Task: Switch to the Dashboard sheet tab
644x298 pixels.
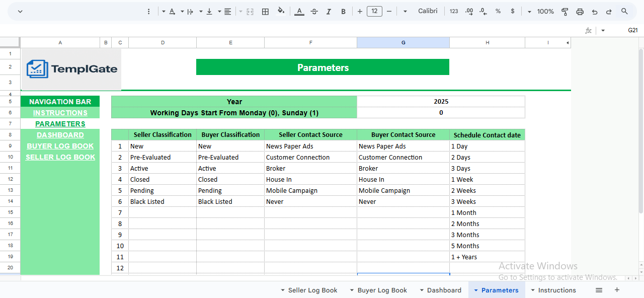Action: pyautogui.click(x=444, y=290)
